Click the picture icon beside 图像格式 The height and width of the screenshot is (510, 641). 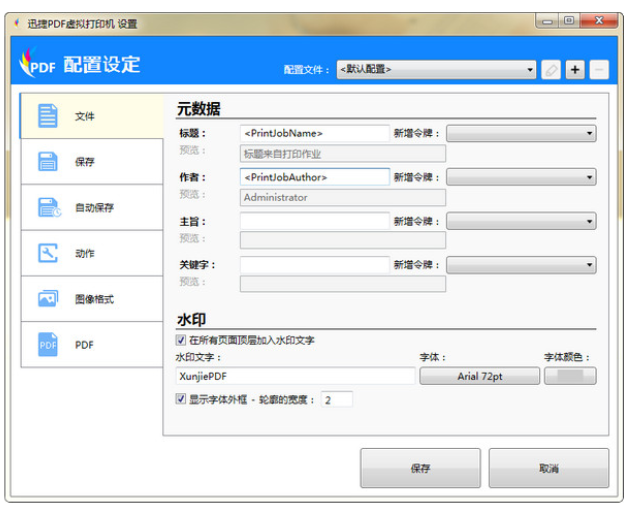pyautogui.click(x=48, y=299)
